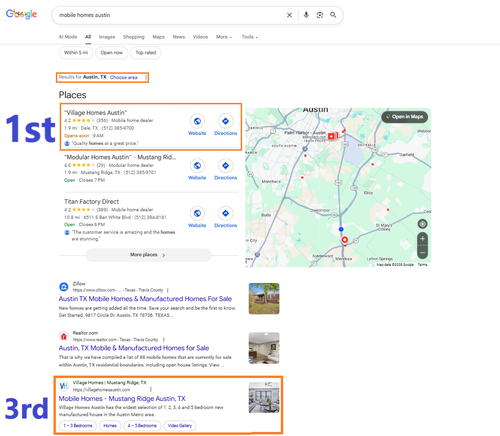The height and width of the screenshot is (436, 500).
Task: Click the Google logo
Action: pos(21,14)
